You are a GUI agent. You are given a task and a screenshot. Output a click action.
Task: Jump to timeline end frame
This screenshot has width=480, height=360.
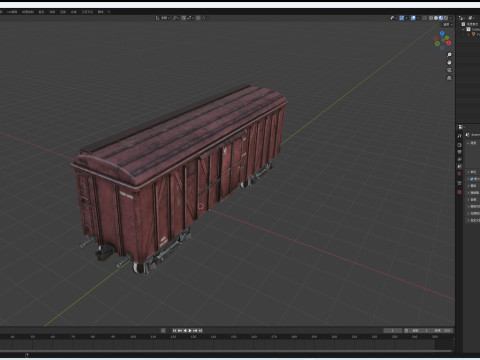200,330
